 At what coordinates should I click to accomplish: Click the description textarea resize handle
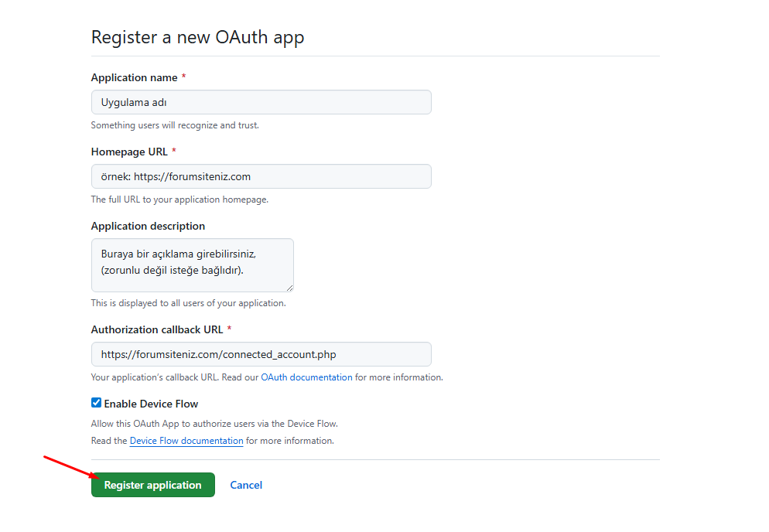coord(290,288)
